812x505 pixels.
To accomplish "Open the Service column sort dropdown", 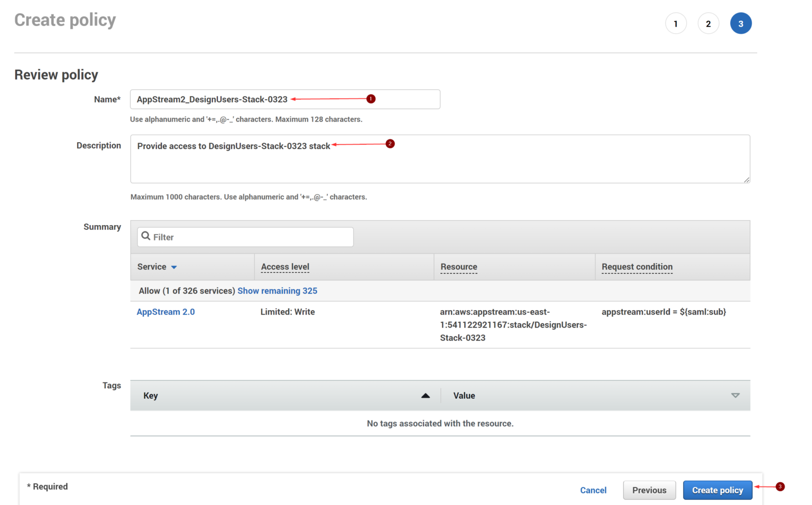I will [x=174, y=267].
